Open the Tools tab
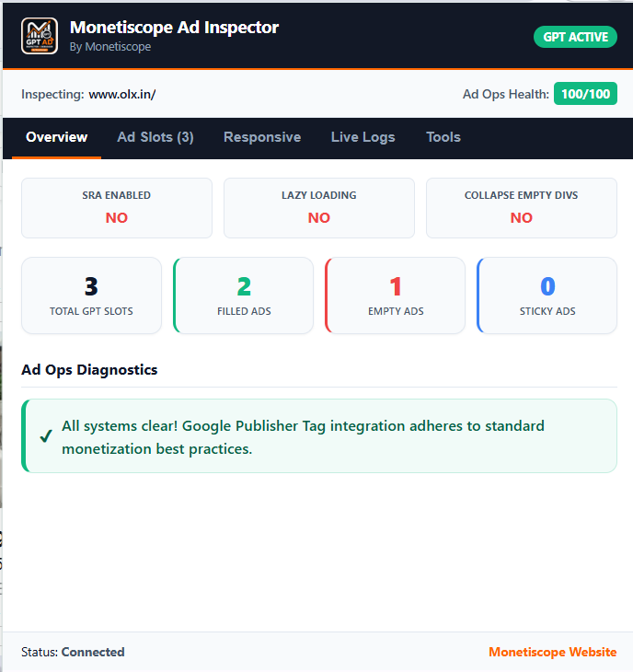Image resolution: width=633 pixels, height=672 pixels. (443, 137)
